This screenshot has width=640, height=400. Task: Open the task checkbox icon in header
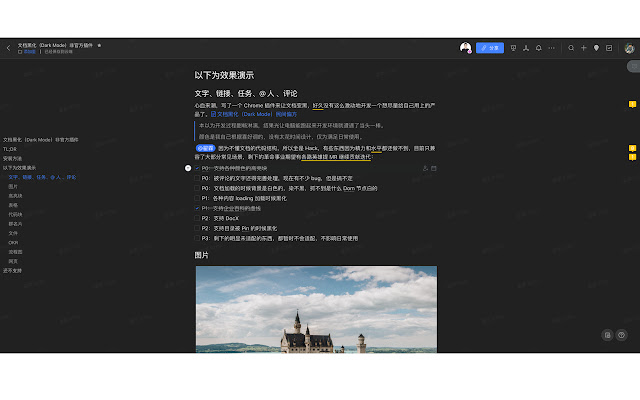609,48
